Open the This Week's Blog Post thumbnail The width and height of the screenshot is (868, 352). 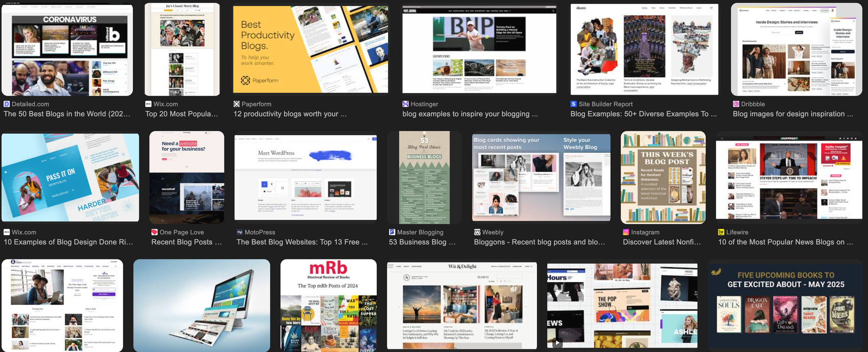(663, 177)
